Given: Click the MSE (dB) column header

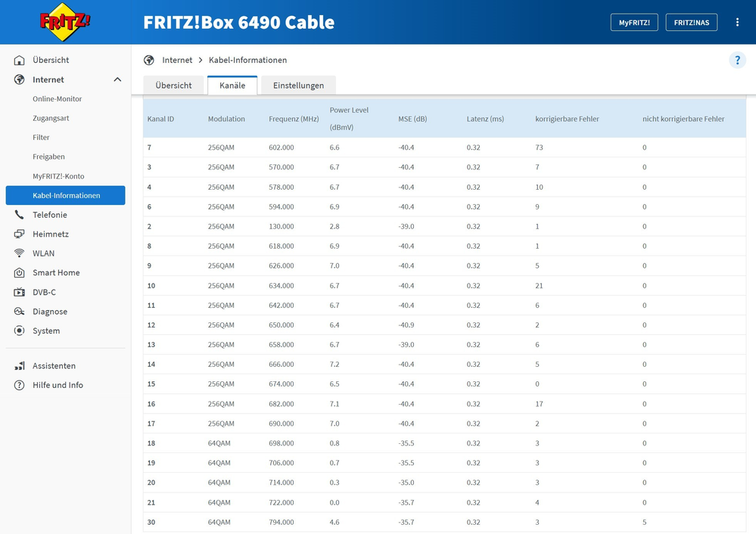Looking at the screenshot, I should pyautogui.click(x=412, y=119).
